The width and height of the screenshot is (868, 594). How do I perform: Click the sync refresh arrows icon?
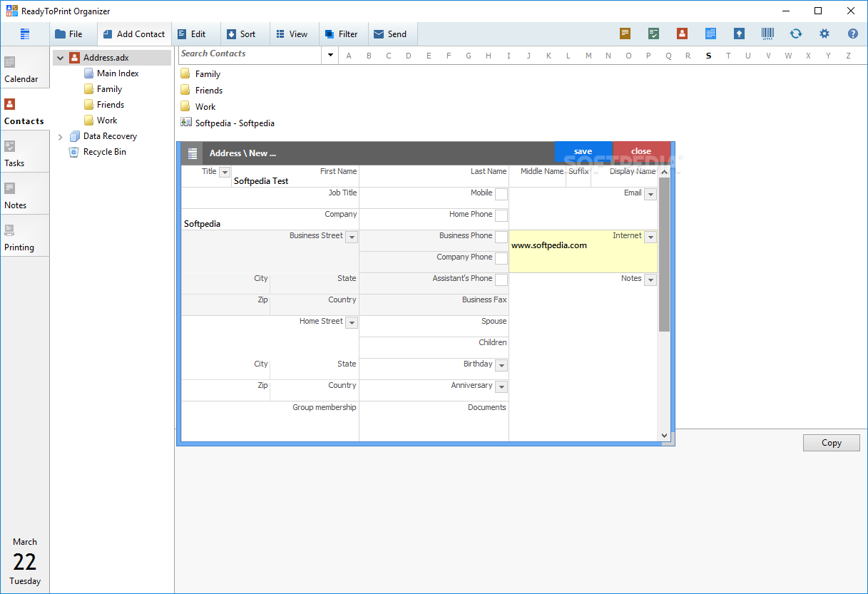tap(796, 34)
